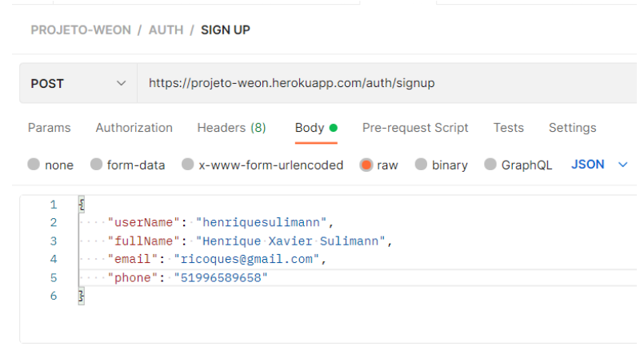The image size is (644, 346).
Task: Click the "ricoques@gmail.com" value
Action: [246, 259]
